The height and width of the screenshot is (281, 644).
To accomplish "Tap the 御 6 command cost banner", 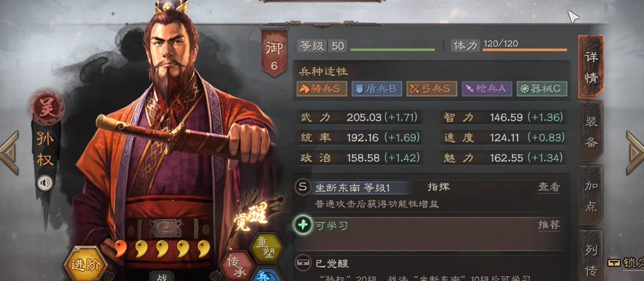I will click(274, 52).
